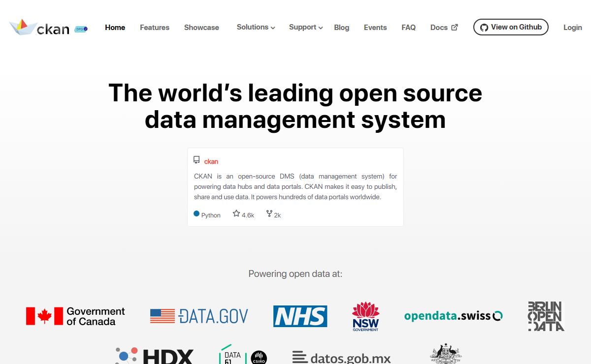Click the NSW Government logo
The width and height of the screenshot is (591, 364).
pyautogui.click(x=365, y=316)
